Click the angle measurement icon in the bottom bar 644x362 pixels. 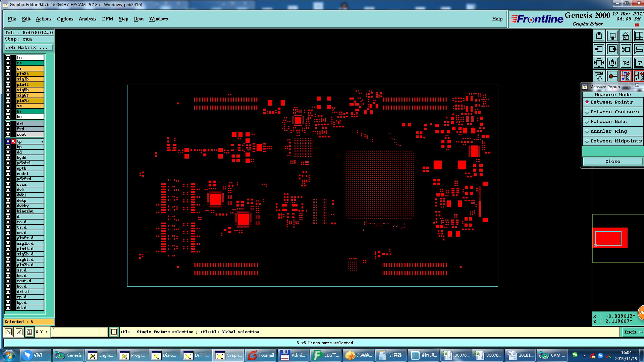tap(19, 332)
